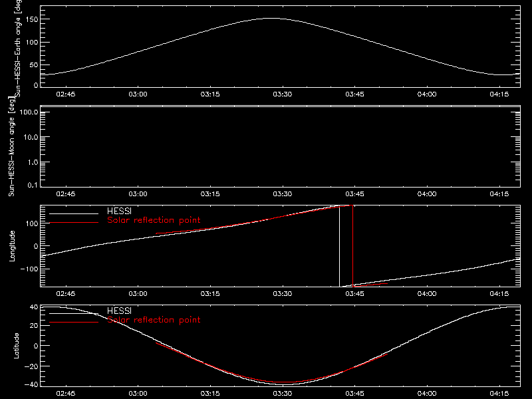Choose 03:00 label under Longitude plot
Screen dimensions: 532x399
138,294
